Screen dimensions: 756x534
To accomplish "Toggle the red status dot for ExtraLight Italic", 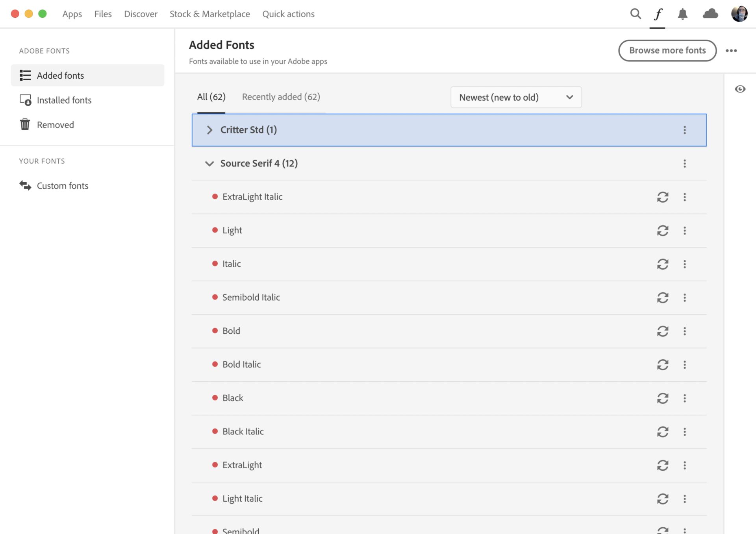I will tap(215, 196).
